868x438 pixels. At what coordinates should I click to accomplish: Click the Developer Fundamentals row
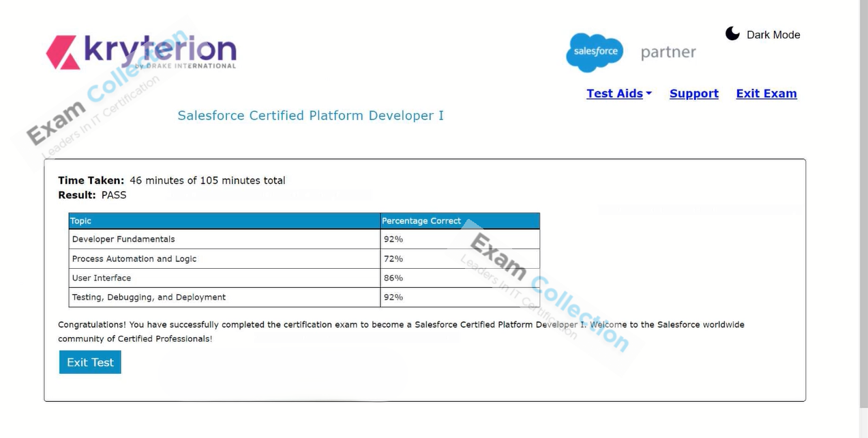[x=304, y=239]
